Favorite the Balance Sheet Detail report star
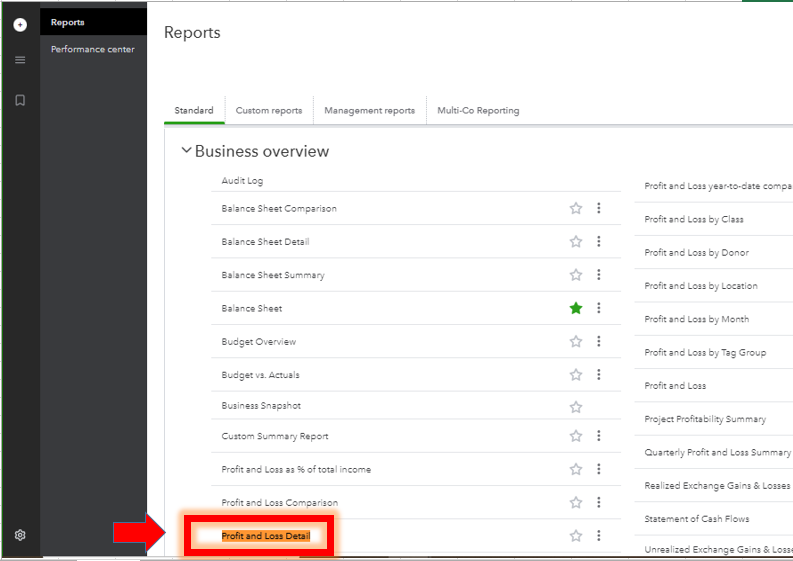 (576, 241)
